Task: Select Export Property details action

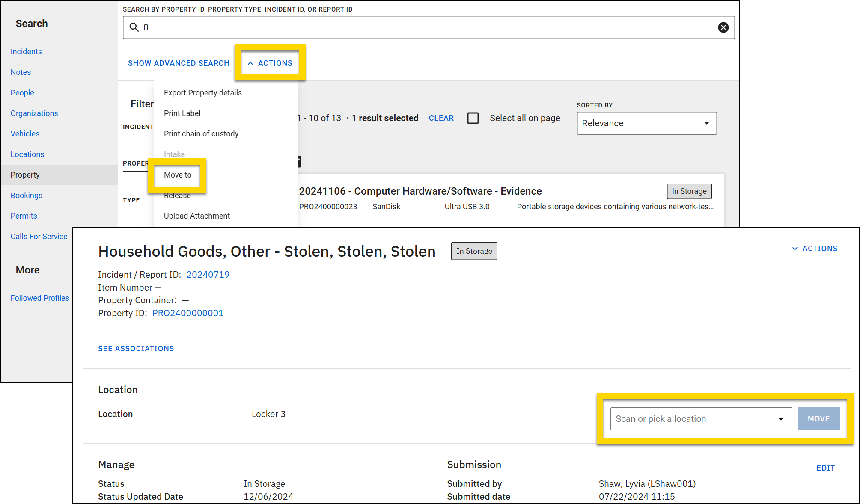Action: [x=202, y=92]
